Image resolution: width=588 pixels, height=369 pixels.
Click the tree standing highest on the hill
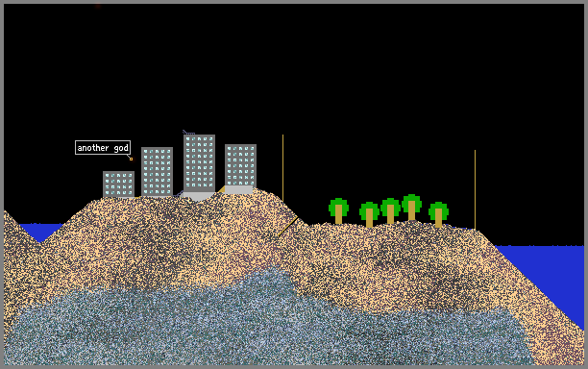point(412,208)
